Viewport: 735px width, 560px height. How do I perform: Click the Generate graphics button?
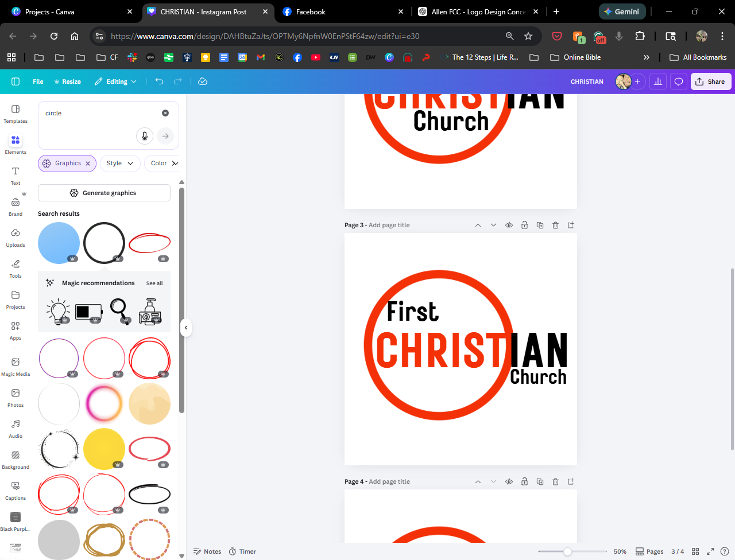tap(104, 193)
